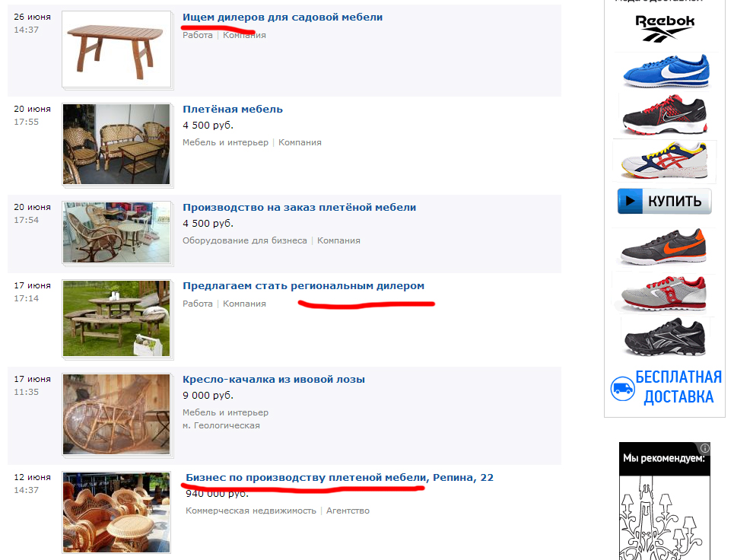
Task: Open Производство на заказ плетёной мебели listing
Action: pos(299,208)
